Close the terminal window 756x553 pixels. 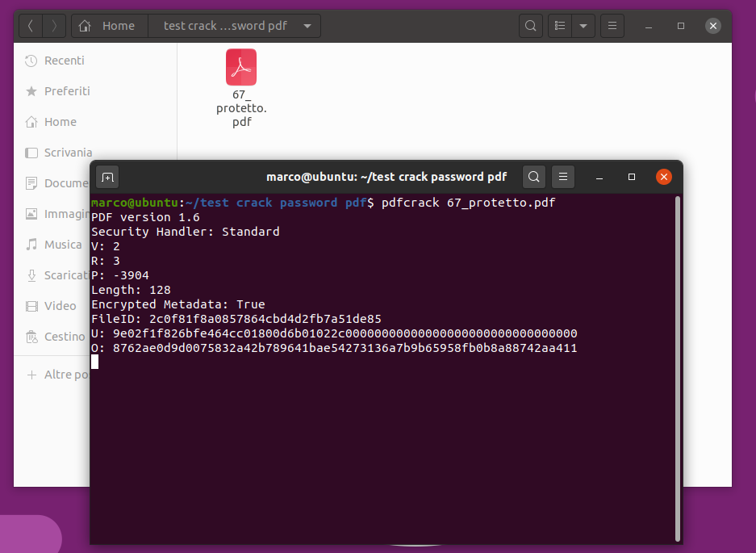[x=664, y=177]
